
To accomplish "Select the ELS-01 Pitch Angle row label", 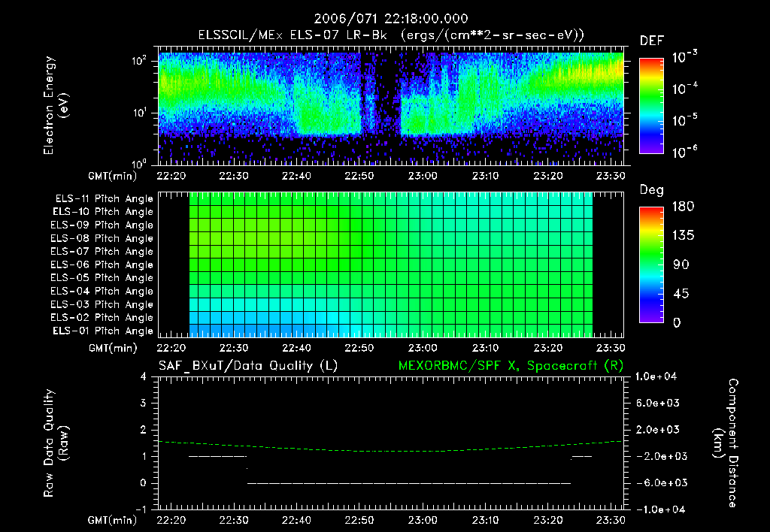I will (103, 331).
